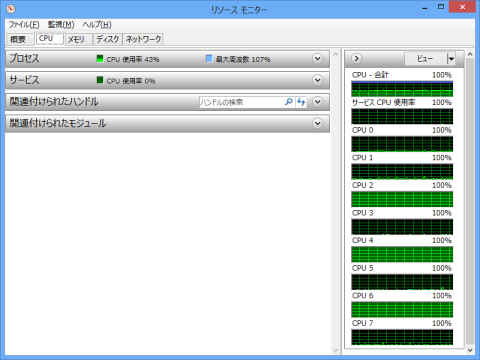Click the graph pane scrollbar up arrow
The height and width of the screenshot is (360, 480).
[470, 54]
